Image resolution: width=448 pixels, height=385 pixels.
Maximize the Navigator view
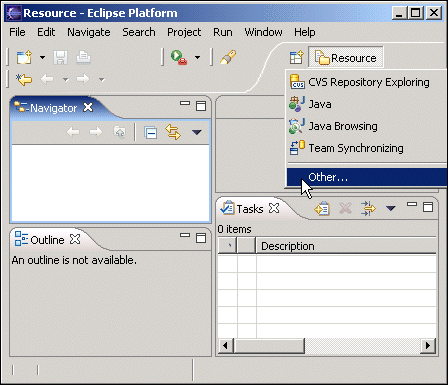(201, 106)
